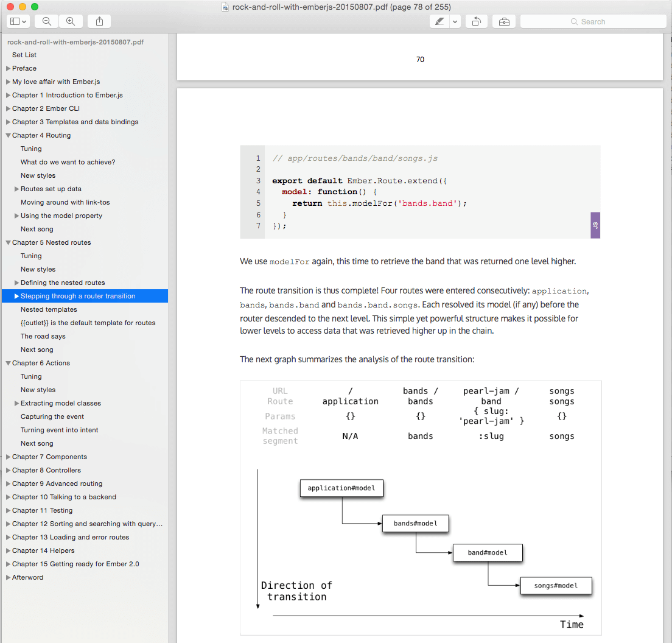Rotate the page left

point(477,21)
